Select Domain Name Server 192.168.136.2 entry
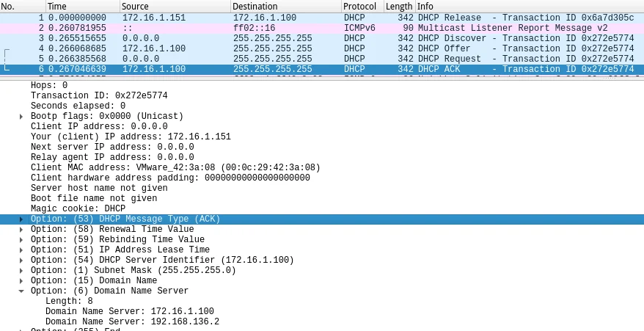 coord(132,322)
